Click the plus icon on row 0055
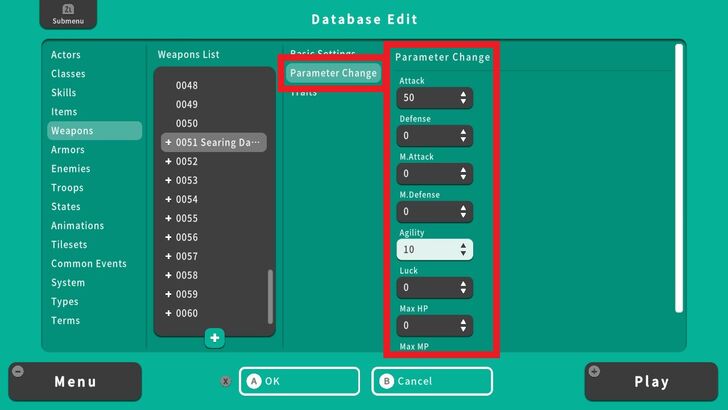Screen dimensions: 728x410 pyautogui.click(x=169, y=218)
